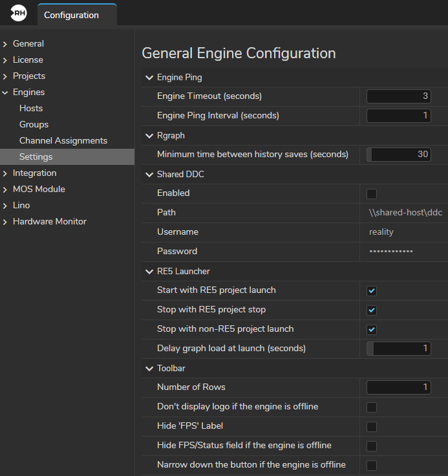Open the Groups engine page
448x476 pixels.
coord(34,124)
